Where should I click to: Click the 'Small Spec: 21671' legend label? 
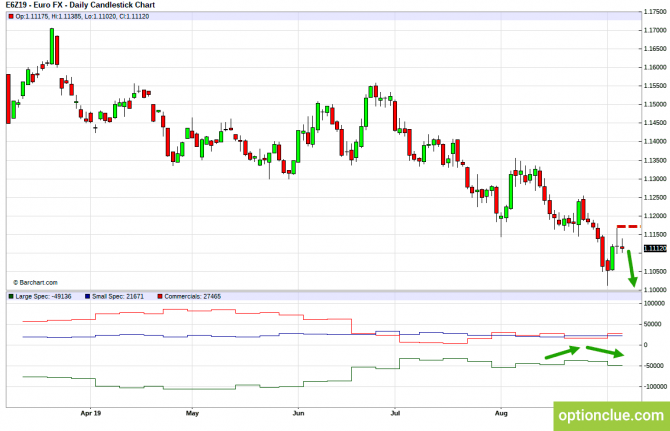[x=118, y=296]
